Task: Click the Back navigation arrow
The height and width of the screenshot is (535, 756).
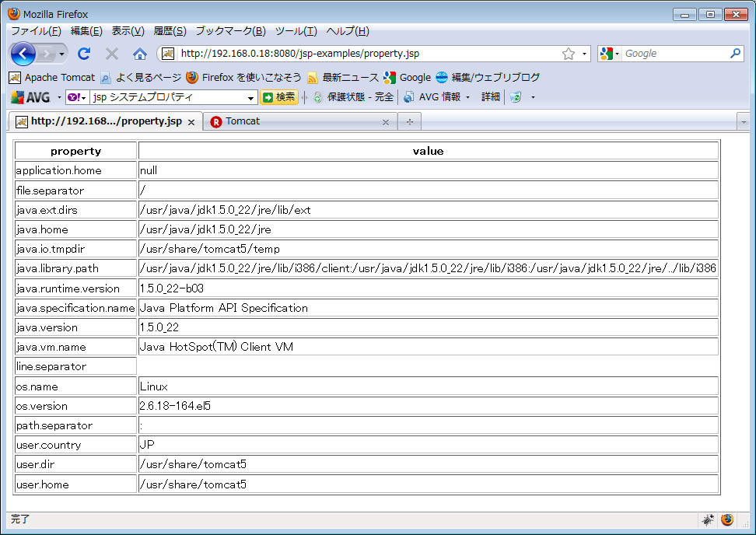Action: (x=23, y=54)
